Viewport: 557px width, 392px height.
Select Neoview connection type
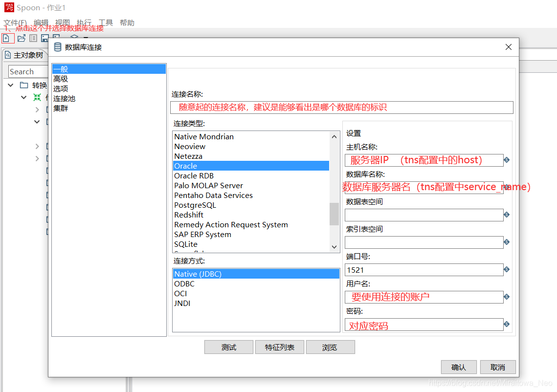pos(251,146)
